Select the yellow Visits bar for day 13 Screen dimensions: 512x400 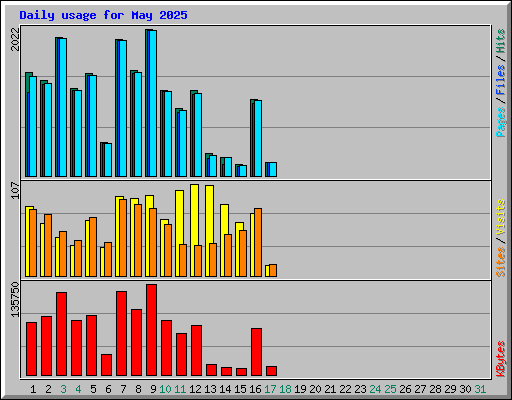(210, 214)
